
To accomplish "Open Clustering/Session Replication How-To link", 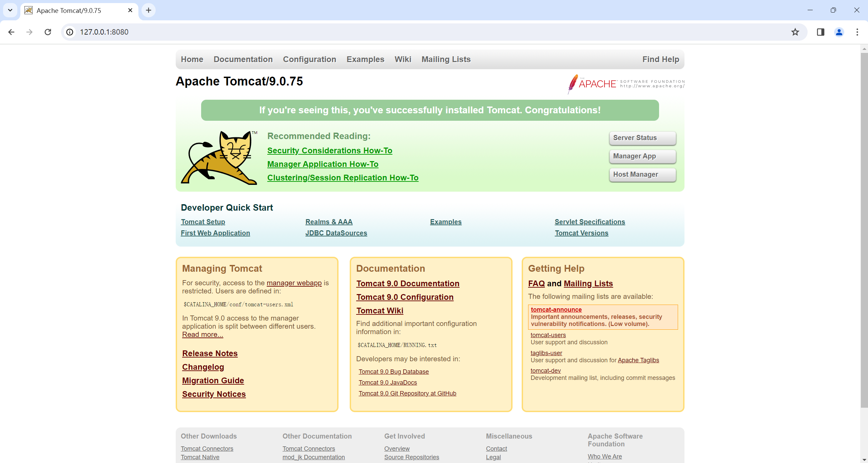I will (x=343, y=178).
